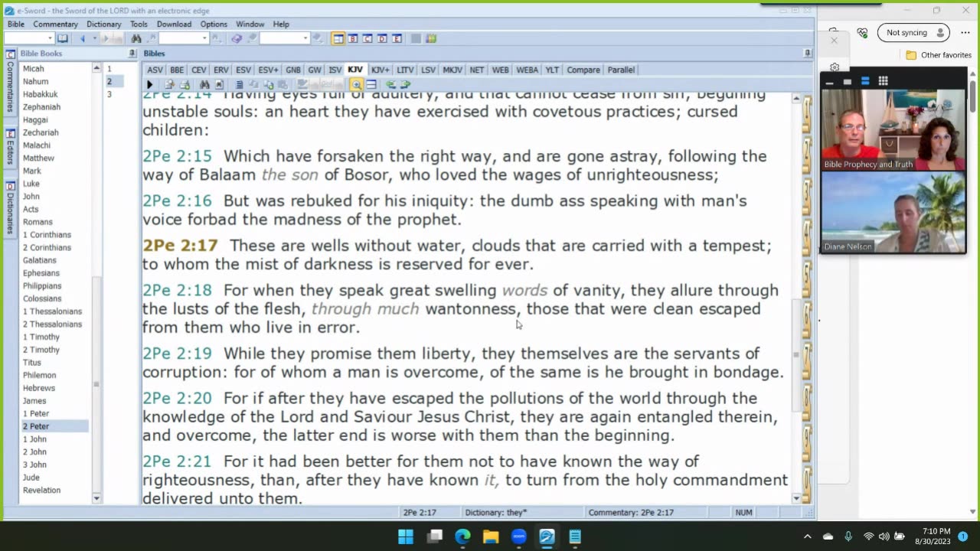Open the first reference dropdown in the main toolbar
Screen dimensions: 980x551
click(x=51, y=38)
